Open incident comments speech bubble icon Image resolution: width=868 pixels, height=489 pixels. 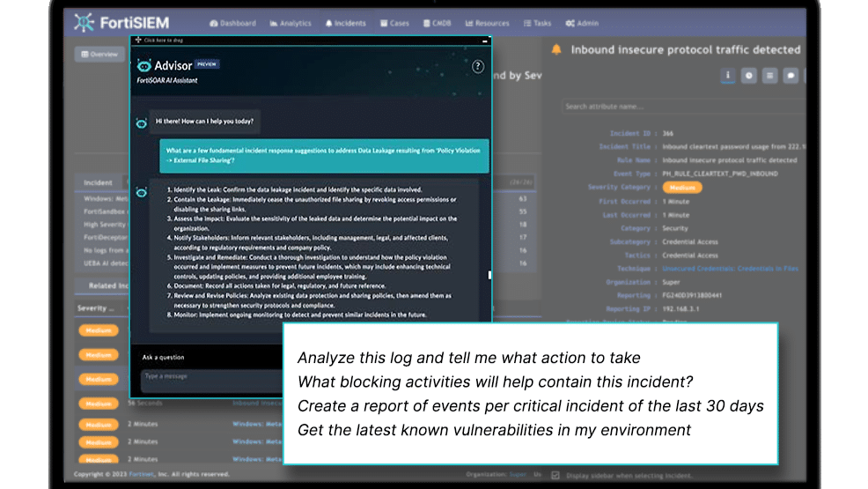click(791, 75)
